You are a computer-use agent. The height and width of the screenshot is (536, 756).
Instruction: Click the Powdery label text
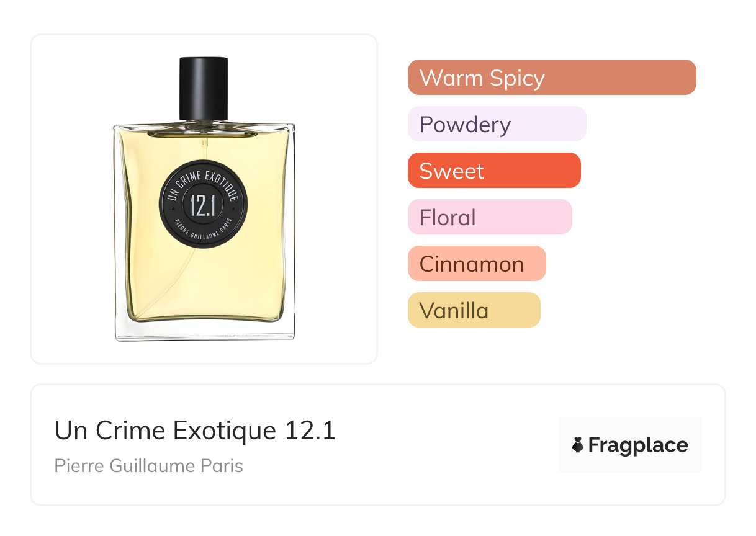pos(465,125)
